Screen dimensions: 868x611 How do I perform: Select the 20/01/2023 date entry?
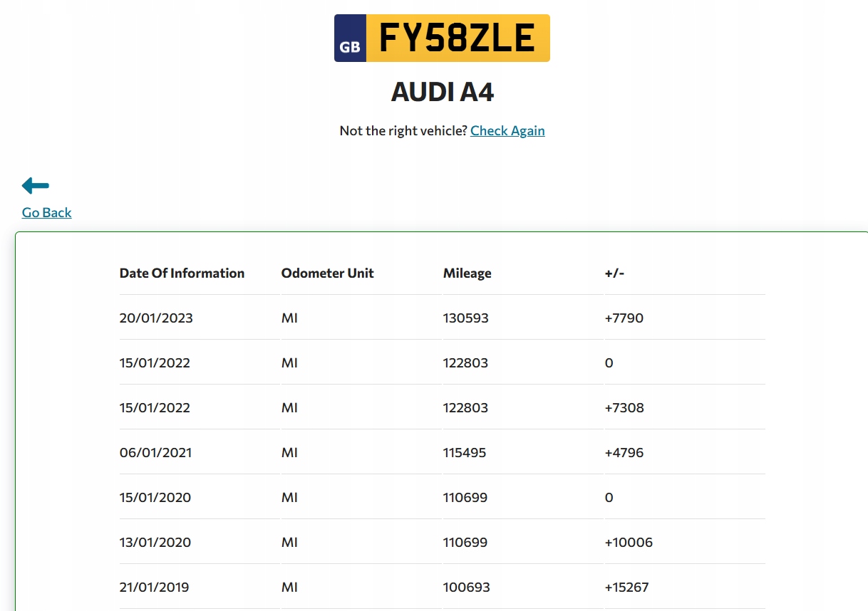pos(156,318)
